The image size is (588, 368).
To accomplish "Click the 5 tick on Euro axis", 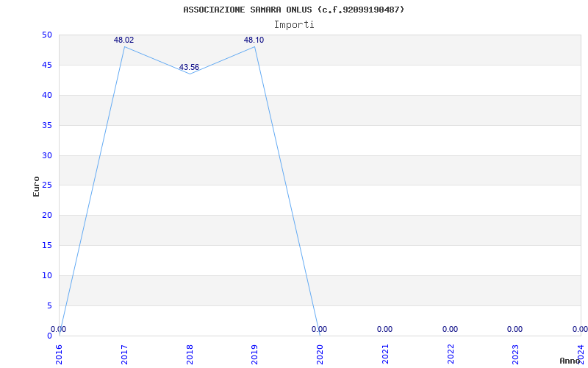I will (x=49, y=305).
